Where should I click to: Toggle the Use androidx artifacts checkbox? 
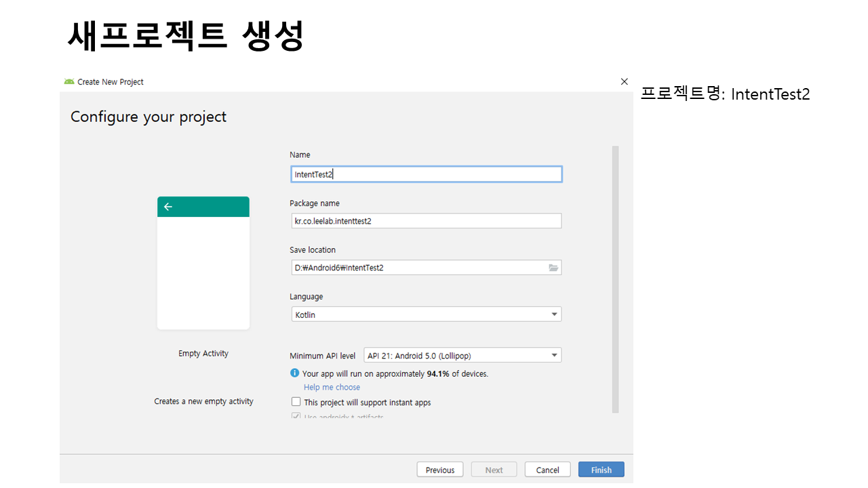296,416
